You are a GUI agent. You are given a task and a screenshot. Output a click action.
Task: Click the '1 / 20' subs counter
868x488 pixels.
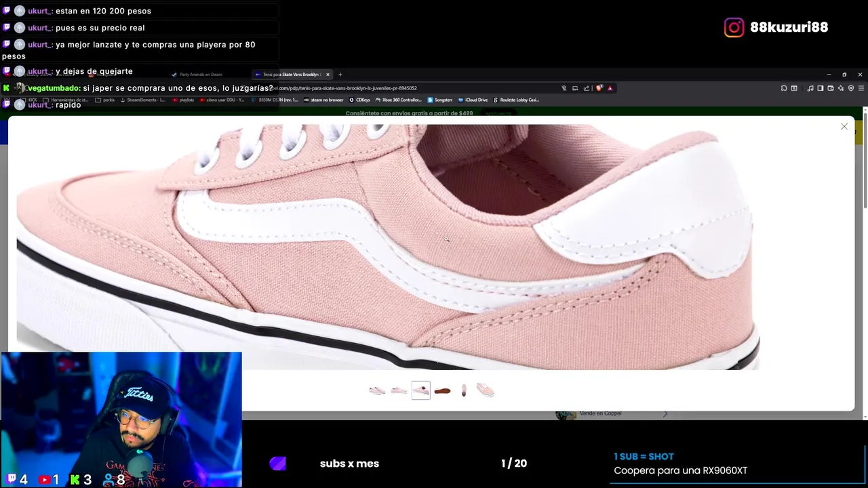tap(514, 464)
